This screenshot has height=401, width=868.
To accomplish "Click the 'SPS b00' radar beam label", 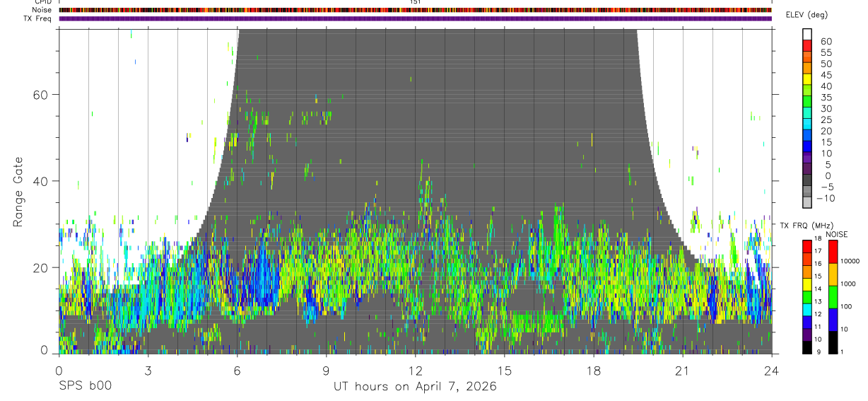I will 84,387.
